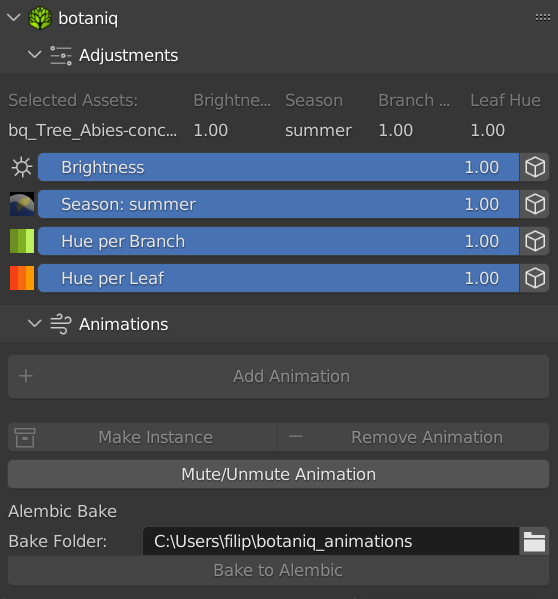Click the Bake Folder path field
The image size is (558, 599).
coord(331,541)
